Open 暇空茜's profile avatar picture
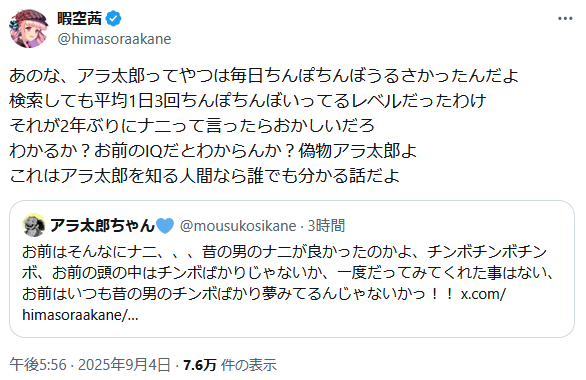The height and width of the screenshot is (380, 586). tap(29, 28)
